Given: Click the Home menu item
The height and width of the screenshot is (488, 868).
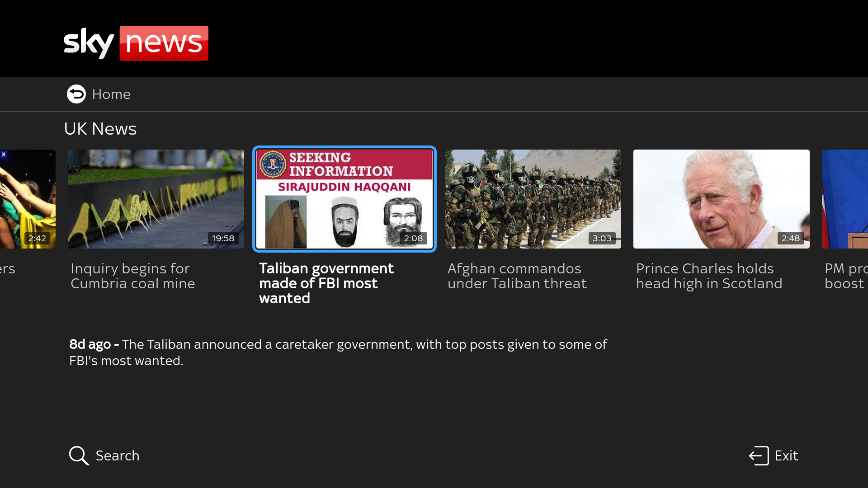Looking at the screenshot, I should click(111, 94).
